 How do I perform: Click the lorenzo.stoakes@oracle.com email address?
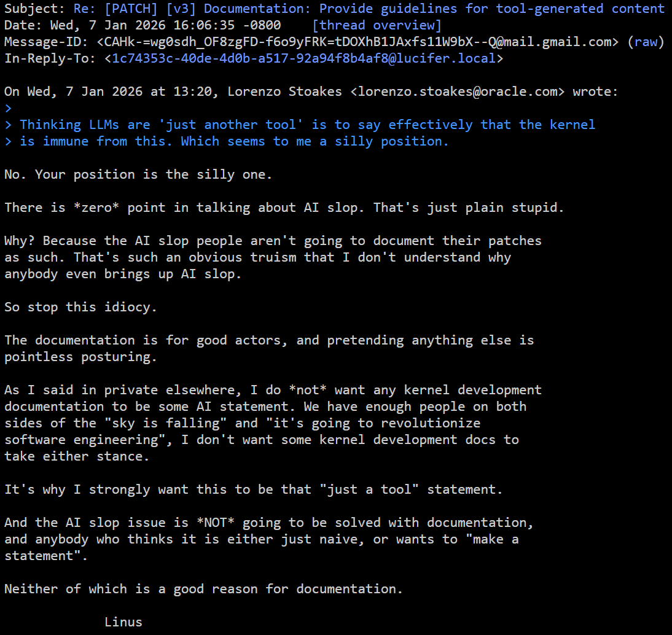(x=458, y=92)
